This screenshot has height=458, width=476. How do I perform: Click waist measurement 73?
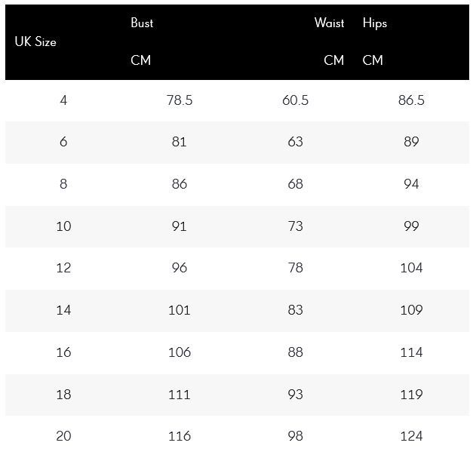[296, 226]
